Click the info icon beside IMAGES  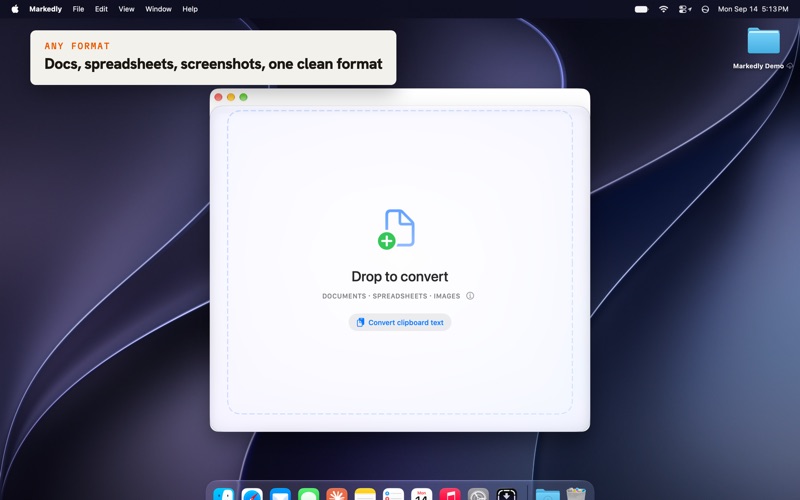click(470, 296)
